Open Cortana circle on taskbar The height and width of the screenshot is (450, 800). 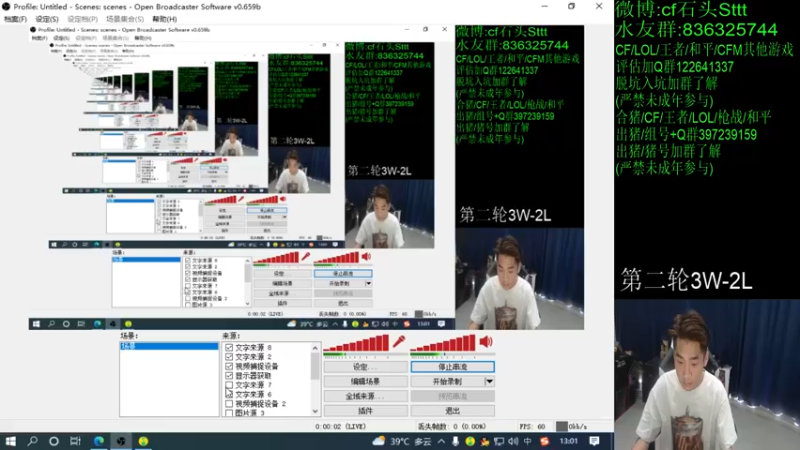[54, 441]
